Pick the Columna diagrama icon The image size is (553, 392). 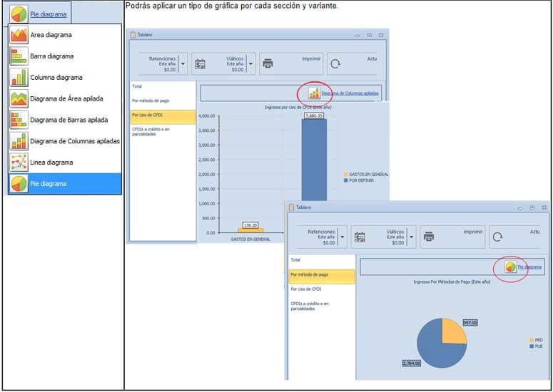tap(19, 78)
